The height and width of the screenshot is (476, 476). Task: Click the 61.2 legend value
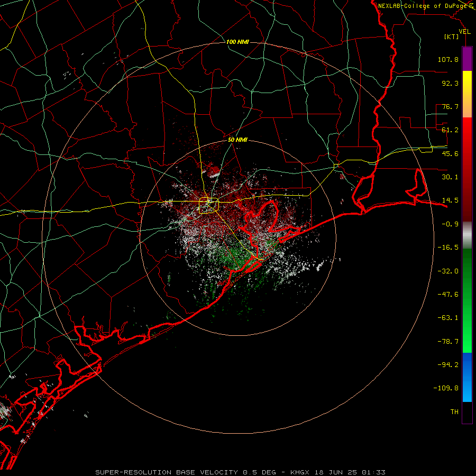(450, 130)
